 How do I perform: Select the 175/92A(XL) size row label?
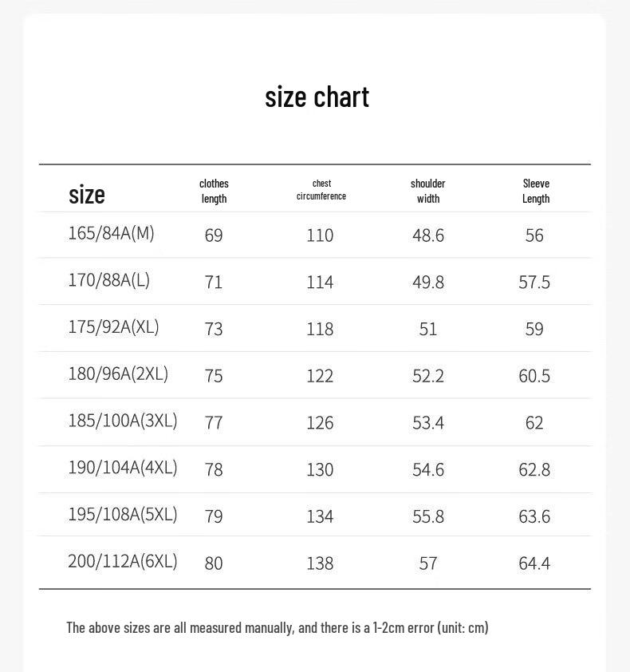pyautogui.click(x=113, y=327)
